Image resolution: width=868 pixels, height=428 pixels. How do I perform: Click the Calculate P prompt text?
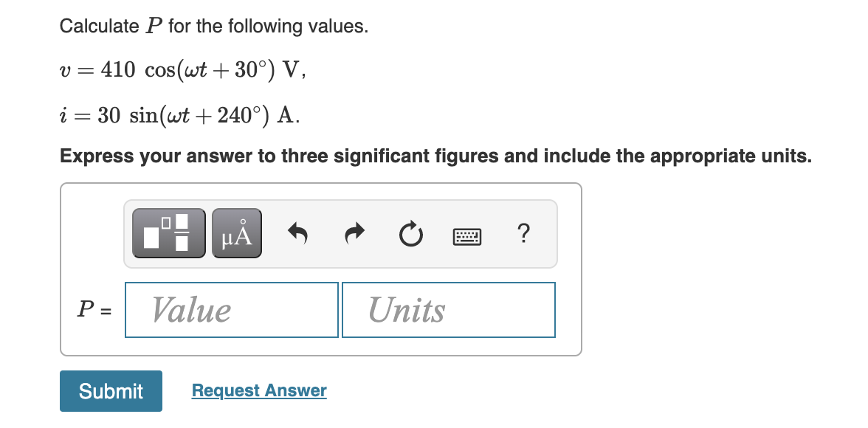[214, 25]
